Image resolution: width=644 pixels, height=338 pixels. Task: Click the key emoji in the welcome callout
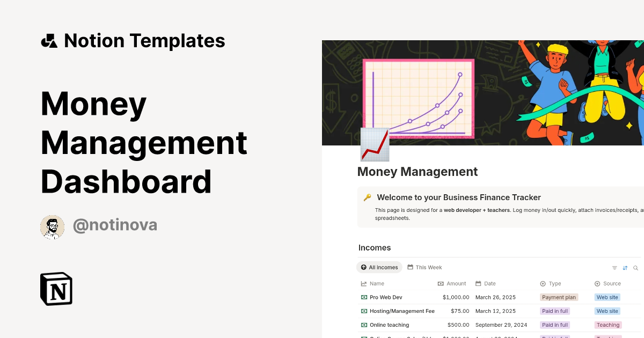coord(367,197)
